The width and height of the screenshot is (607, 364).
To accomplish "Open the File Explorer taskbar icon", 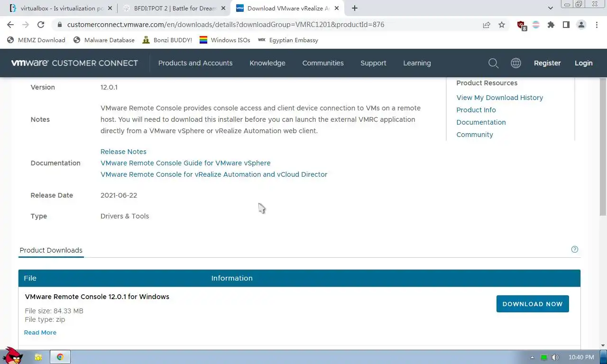I will pos(38,357).
